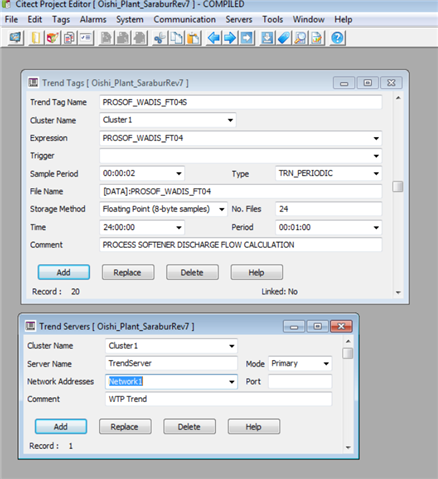The height and width of the screenshot is (479, 438).
Task: Click the scissors Cut toolbar icon
Action: point(160,38)
